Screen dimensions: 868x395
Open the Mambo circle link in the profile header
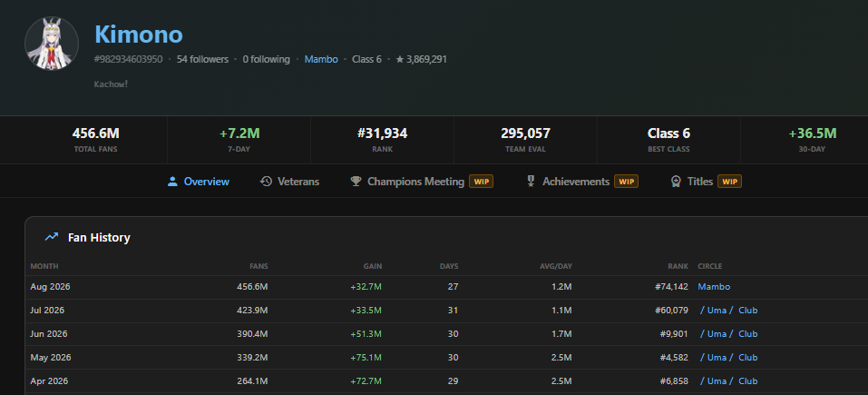click(321, 59)
